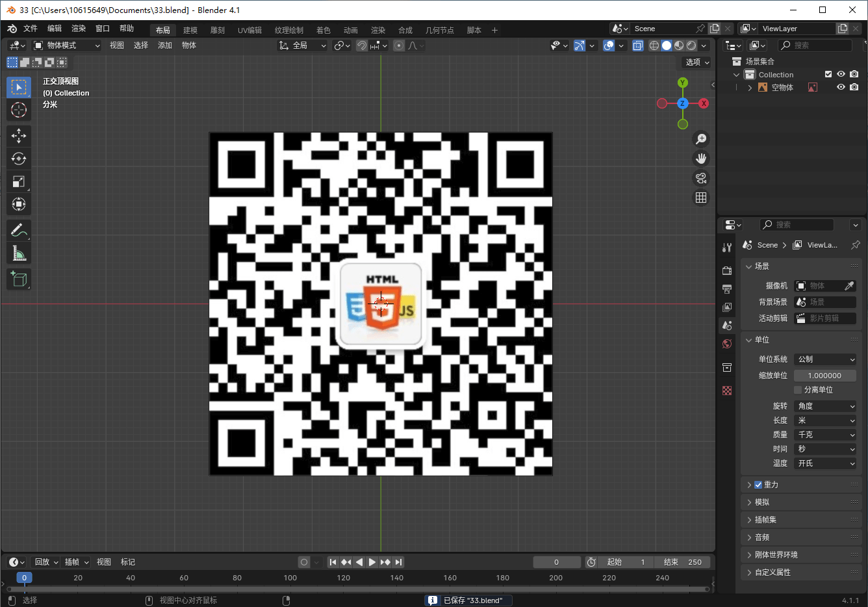This screenshot has width=868, height=607.
Task: Select the Box Select tool
Action: 19,87
